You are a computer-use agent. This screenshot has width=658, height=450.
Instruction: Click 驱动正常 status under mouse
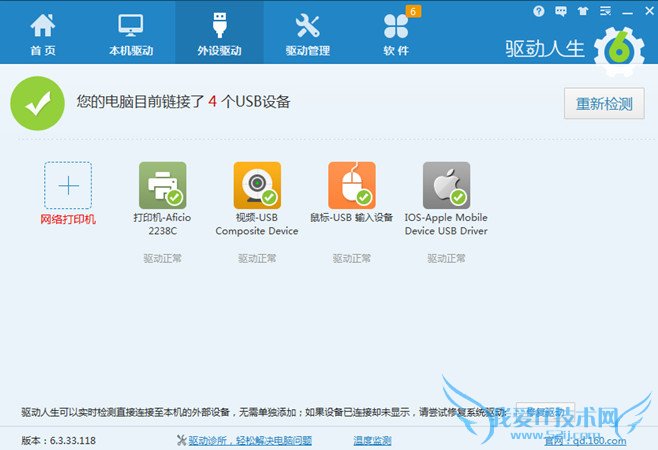(352, 258)
